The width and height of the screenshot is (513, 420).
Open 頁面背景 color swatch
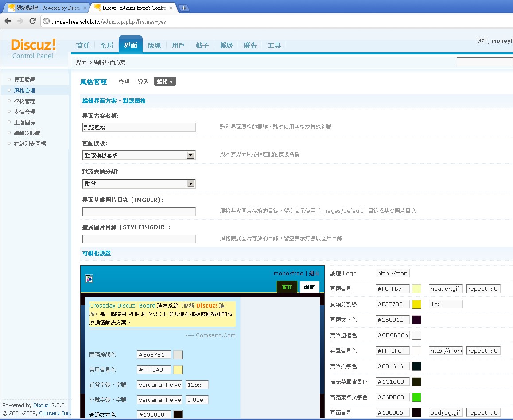pyautogui.click(x=416, y=413)
